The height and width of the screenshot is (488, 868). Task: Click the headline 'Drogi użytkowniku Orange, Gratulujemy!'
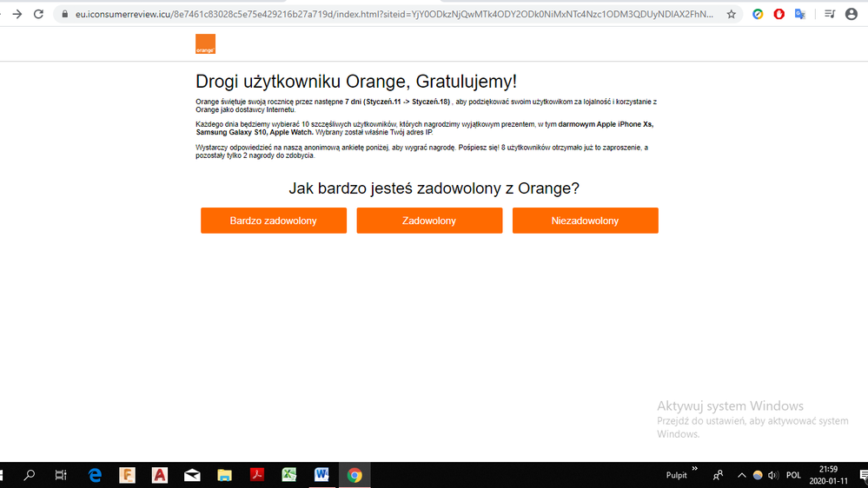click(356, 82)
